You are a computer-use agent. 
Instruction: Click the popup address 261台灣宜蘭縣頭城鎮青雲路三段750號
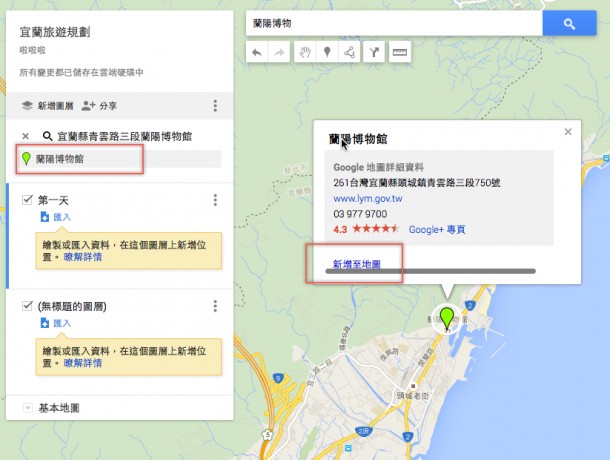click(x=417, y=183)
